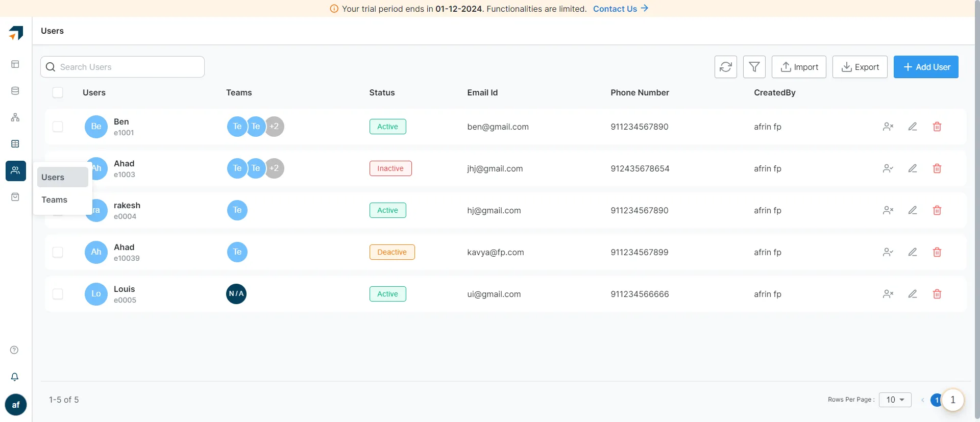
Task: Click the Active status badge for Ben
Action: coord(387,127)
